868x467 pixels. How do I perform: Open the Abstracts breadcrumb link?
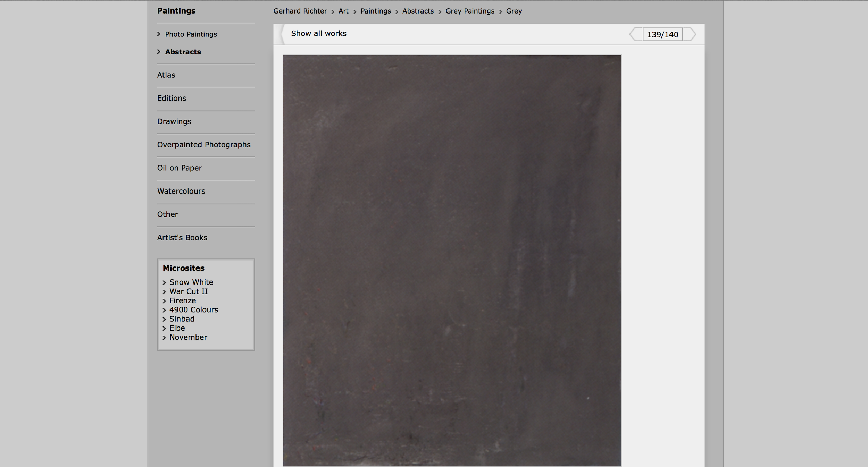tap(418, 11)
